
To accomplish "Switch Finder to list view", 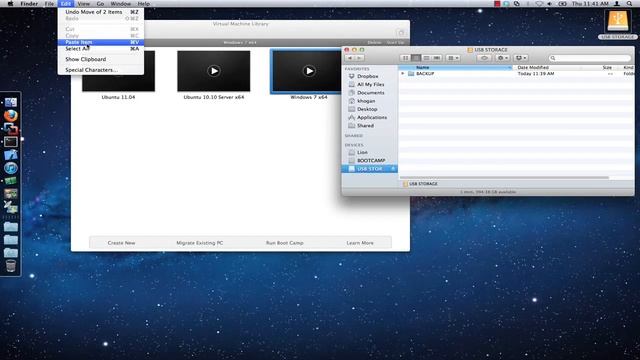I will 416,58.
